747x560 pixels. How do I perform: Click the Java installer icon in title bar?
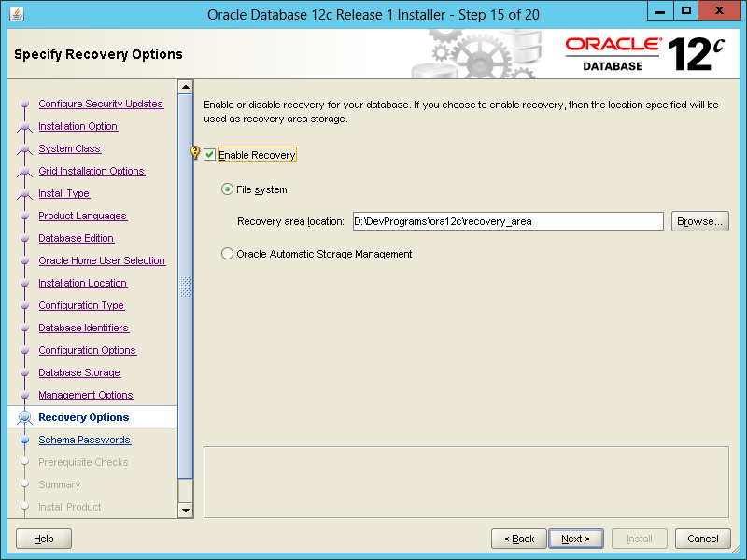(17, 14)
